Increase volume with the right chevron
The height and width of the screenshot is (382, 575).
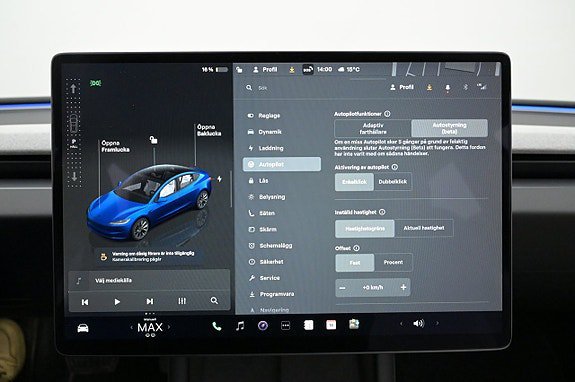point(437,323)
